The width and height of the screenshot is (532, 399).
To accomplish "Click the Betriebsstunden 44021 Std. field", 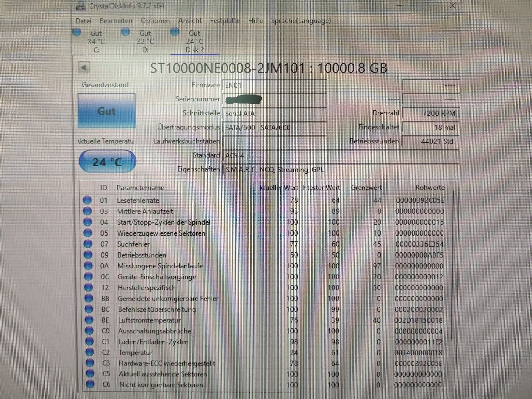I will [x=431, y=141].
